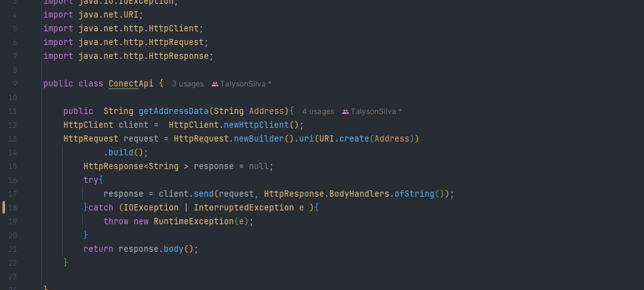Click line number 12 in the gutter
Screen dimensions: 644x290
point(13,125)
